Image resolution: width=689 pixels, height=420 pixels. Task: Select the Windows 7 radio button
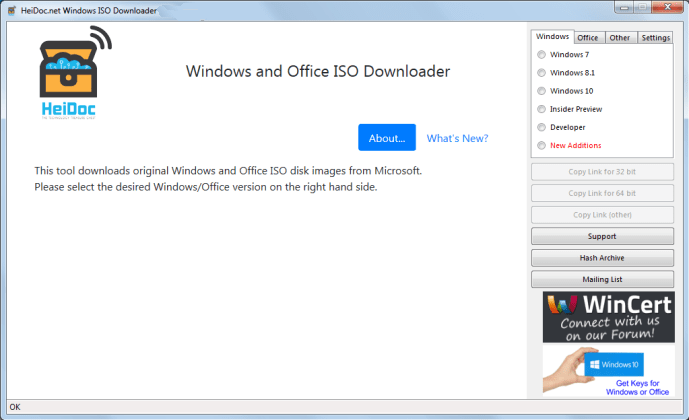coord(541,54)
